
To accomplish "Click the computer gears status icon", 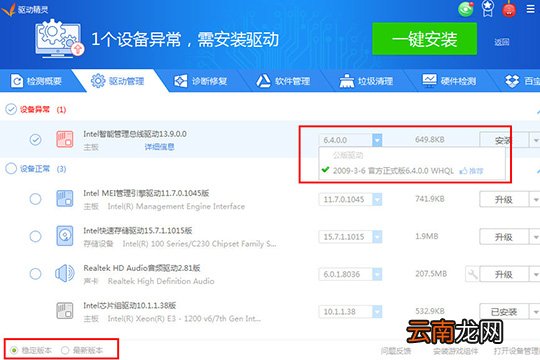I will click(x=59, y=39).
